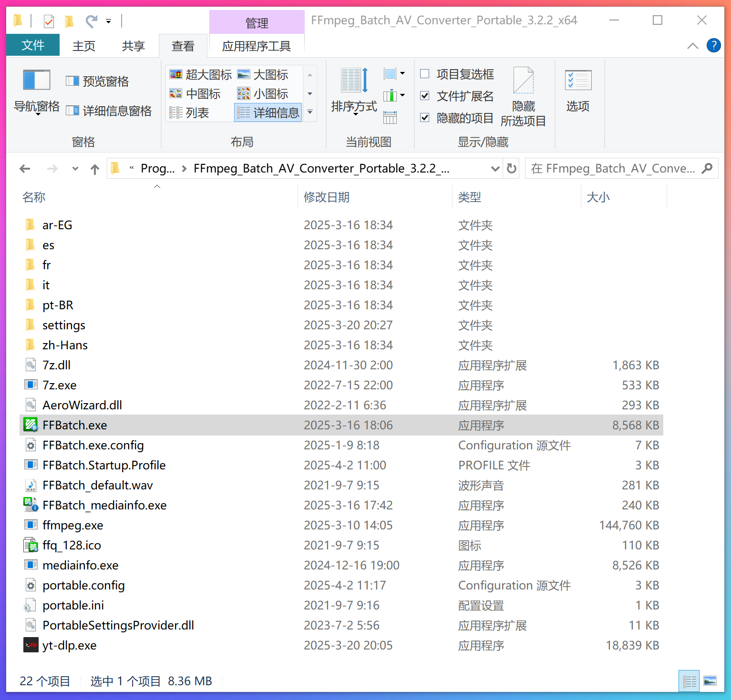Expand the address bar history dropdown
This screenshot has width=731, height=700.
pos(495,169)
